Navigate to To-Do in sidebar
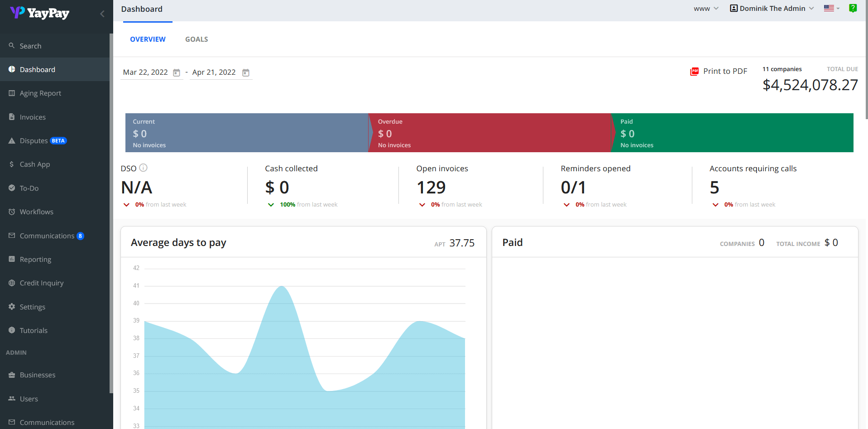868x429 pixels. click(54, 188)
